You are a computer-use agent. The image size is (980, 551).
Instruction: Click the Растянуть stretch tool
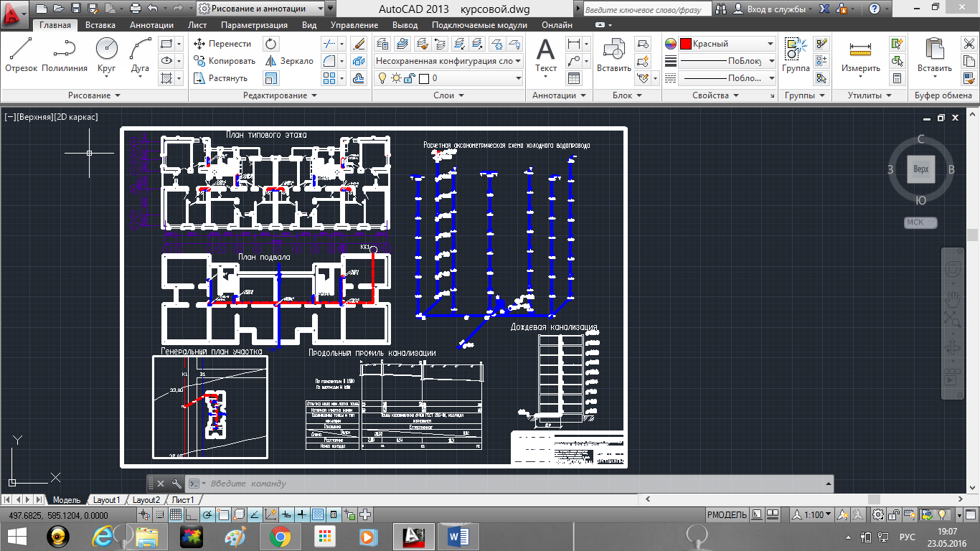(220, 78)
